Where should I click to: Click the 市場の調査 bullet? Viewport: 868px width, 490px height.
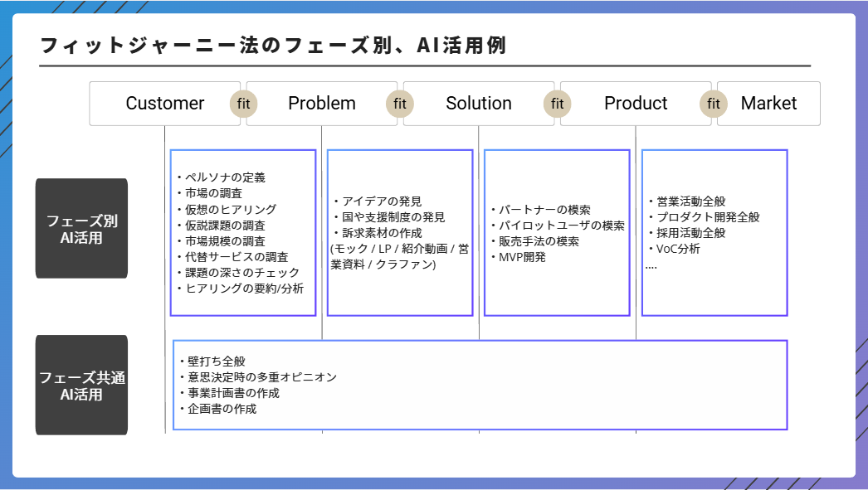pyautogui.click(x=209, y=193)
